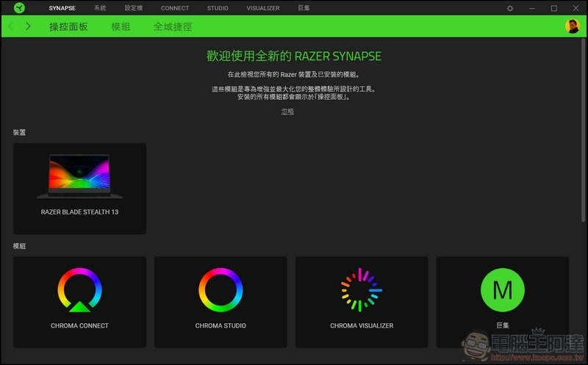
Task: Open Chroma Studio rainbow ring icon
Action: coord(220,290)
